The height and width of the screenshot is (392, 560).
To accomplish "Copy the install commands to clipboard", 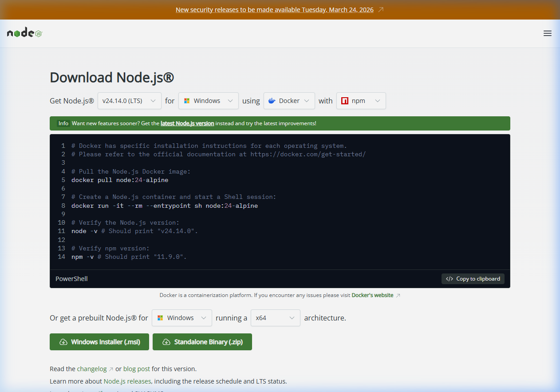I will coord(473,278).
